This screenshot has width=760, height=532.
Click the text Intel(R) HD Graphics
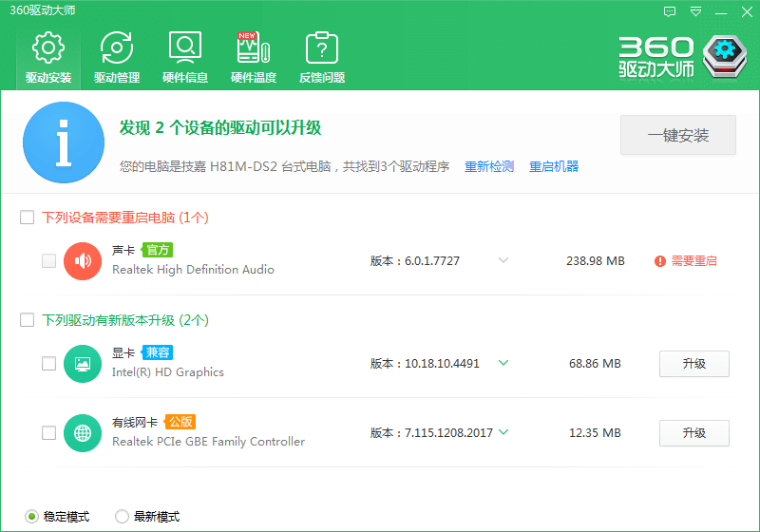pyautogui.click(x=168, y=372)
